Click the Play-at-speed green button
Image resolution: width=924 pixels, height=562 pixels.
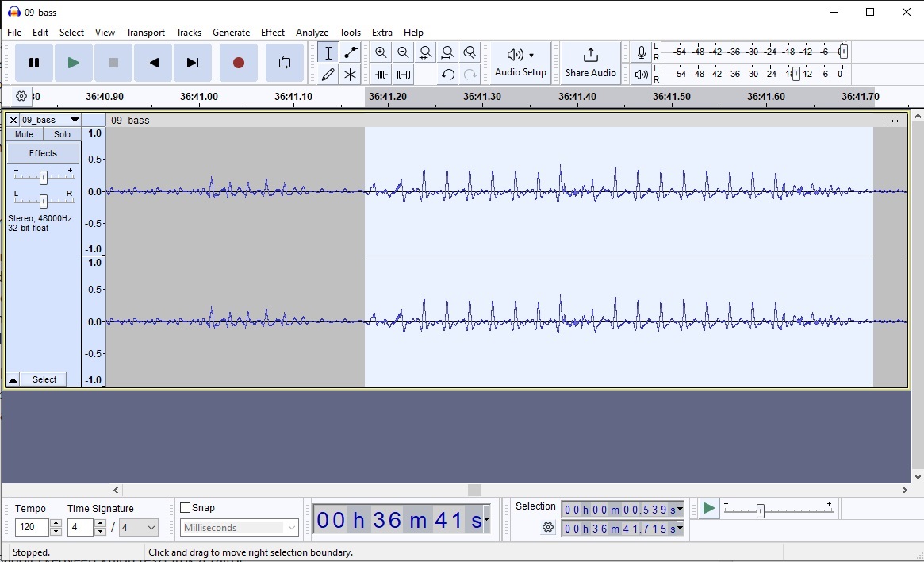click(709, 508)
